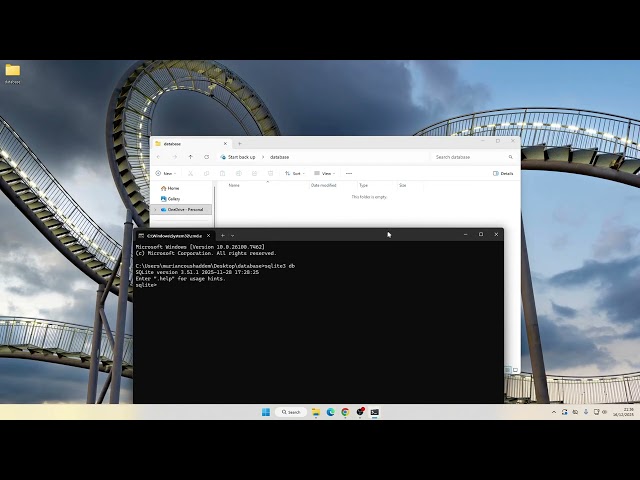This screenshot has height=480, width=640.
Task: Click the sqlite> prompt line
Action: (x=146, y=285)
